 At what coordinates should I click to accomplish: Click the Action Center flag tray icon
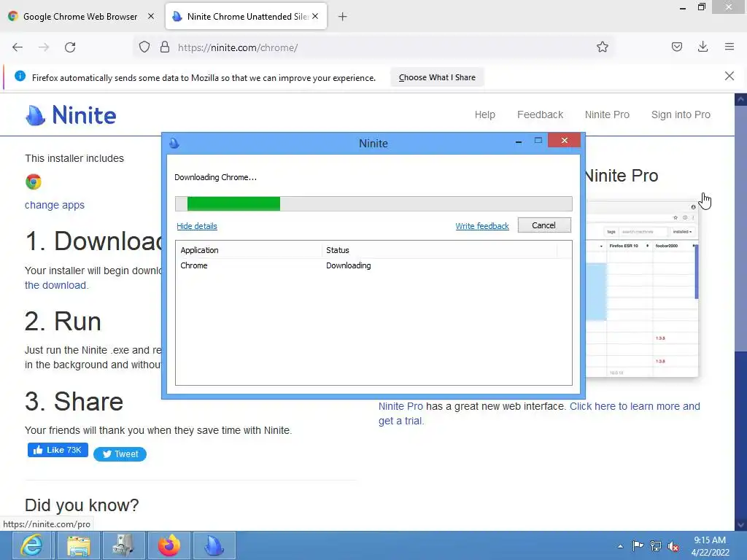tap(638, 546)
